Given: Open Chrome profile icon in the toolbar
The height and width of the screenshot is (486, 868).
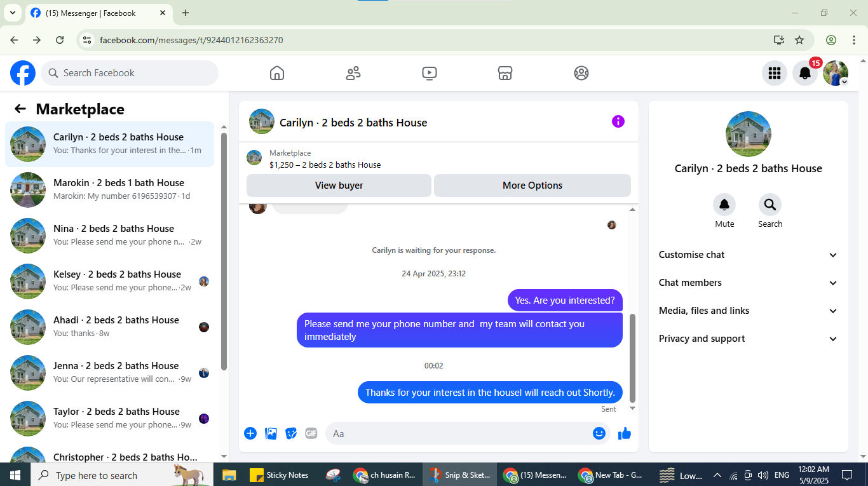Looking at the screenshot, I should coord(831,40).
